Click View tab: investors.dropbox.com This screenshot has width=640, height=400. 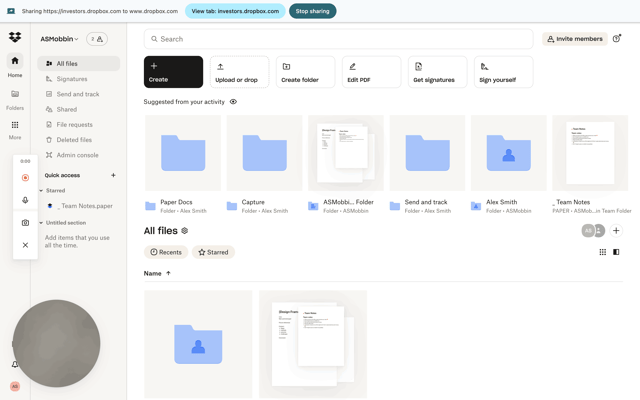[x=235, y=11]
